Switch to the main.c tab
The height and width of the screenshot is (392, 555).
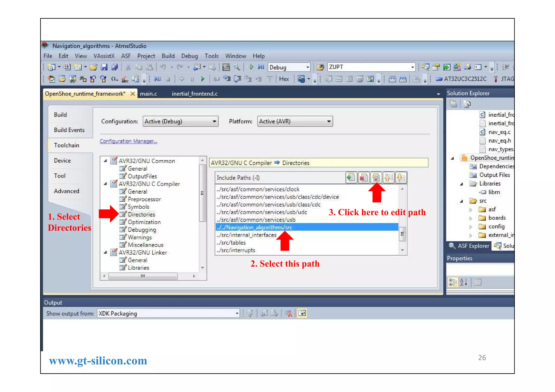149,94
